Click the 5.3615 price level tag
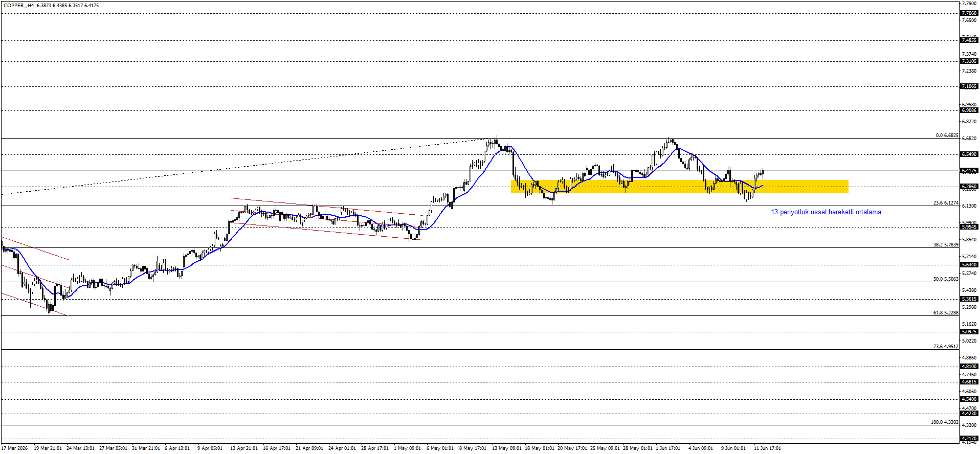980x454 pixels. pos(969,299)
